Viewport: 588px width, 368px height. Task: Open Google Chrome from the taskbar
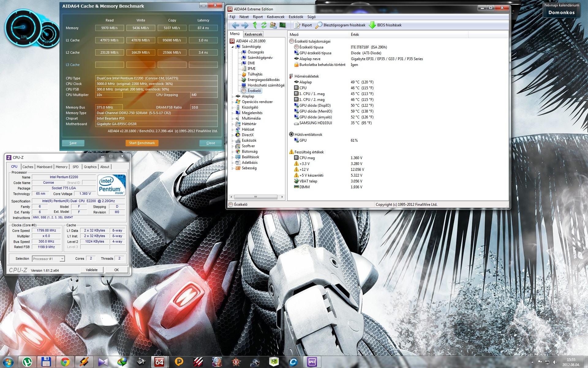(65, 362)
